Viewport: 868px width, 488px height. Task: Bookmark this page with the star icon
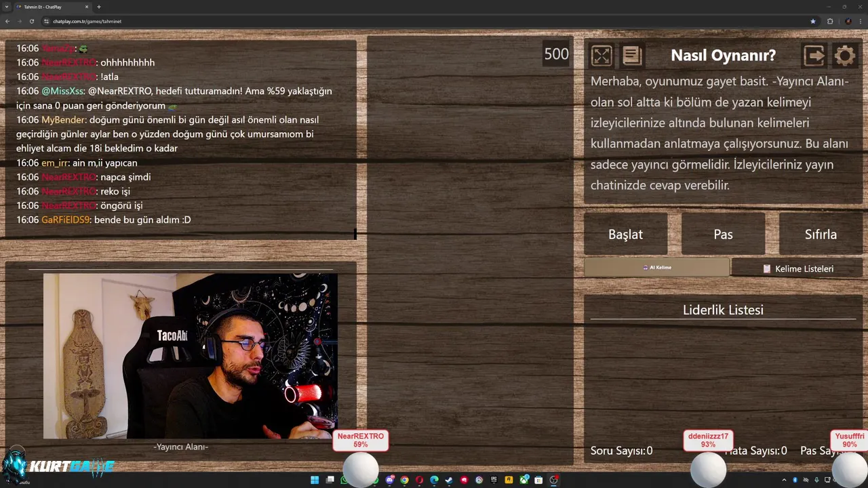pyautogui.click(x=813, y=21)
